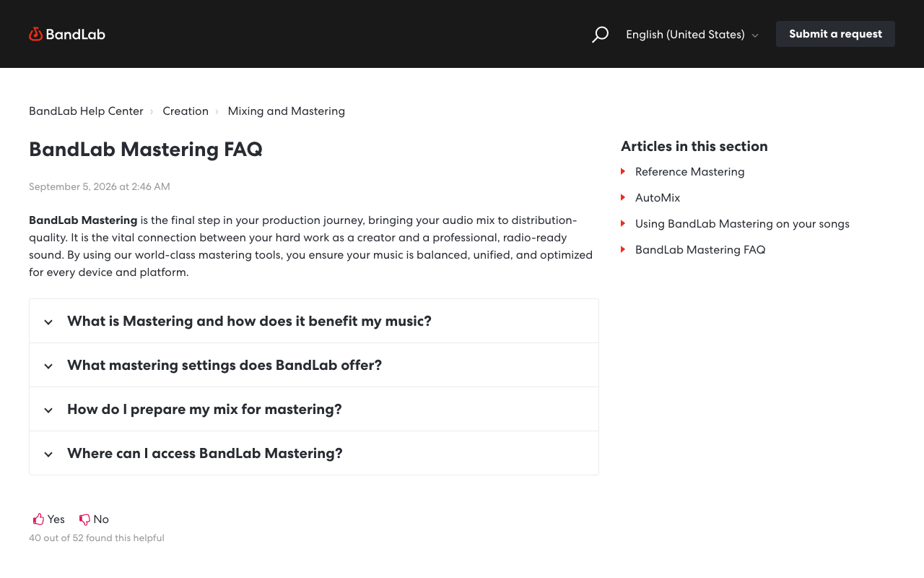This screenshot has width=924, height=578.
Task: Vote No with the thumbs-down icon
Action: [84, 519]
